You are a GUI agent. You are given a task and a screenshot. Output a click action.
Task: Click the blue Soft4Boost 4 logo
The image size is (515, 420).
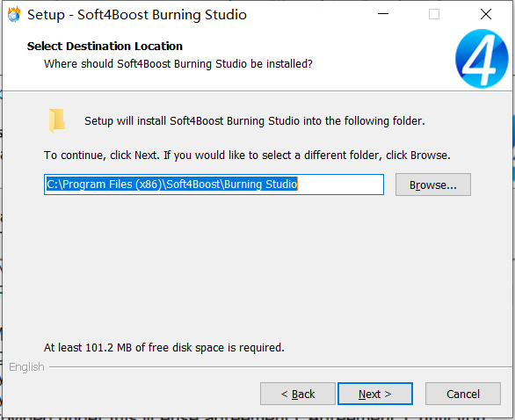pyautogui.click(x=482, y=59)
